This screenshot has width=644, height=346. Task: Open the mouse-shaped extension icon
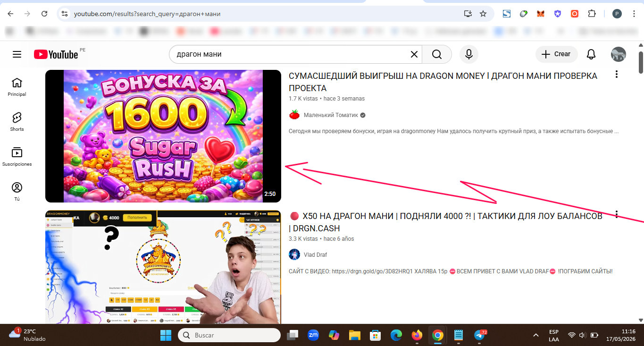(x=524, y=14)
